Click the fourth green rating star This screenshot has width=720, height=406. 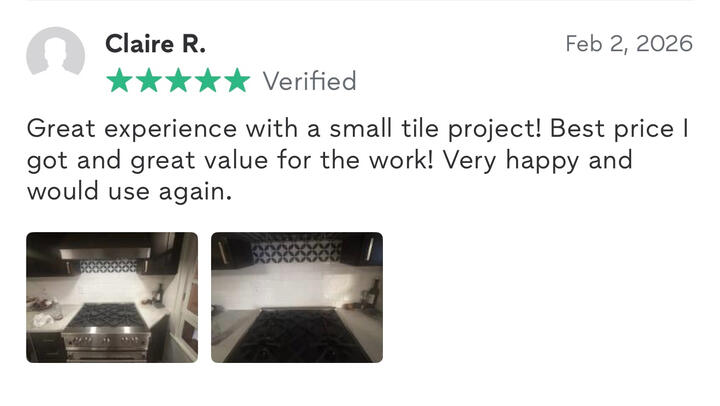[208, 80]
